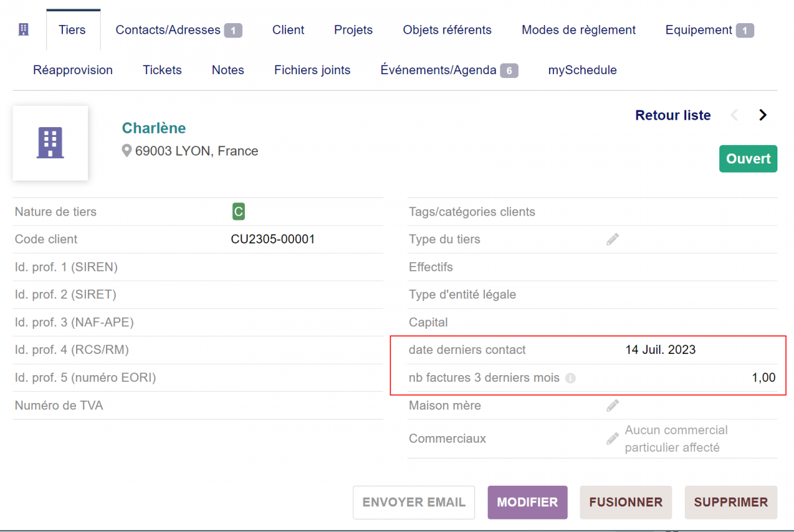Go to previous record with left arrow
794x532 pixels.
tap(734, 115)
